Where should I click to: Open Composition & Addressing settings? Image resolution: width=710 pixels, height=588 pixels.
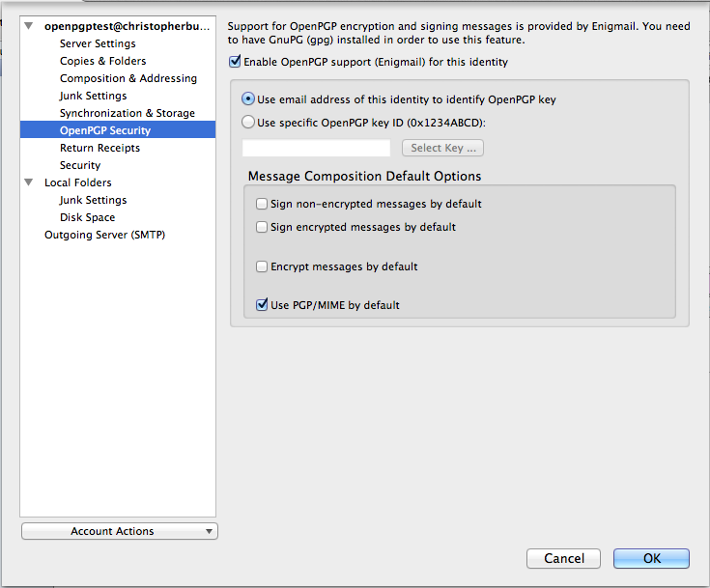[128, 78]
